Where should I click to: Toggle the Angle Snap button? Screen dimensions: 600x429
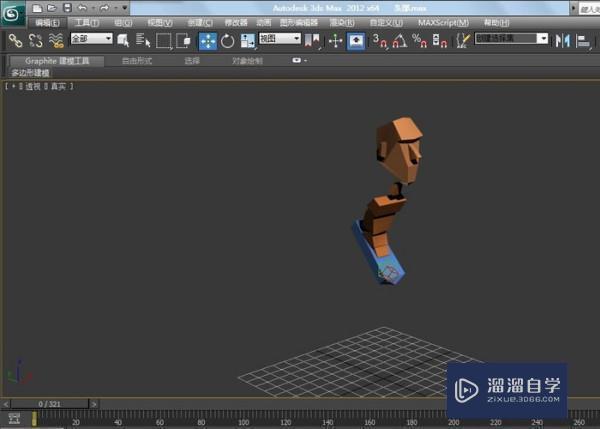399,40
